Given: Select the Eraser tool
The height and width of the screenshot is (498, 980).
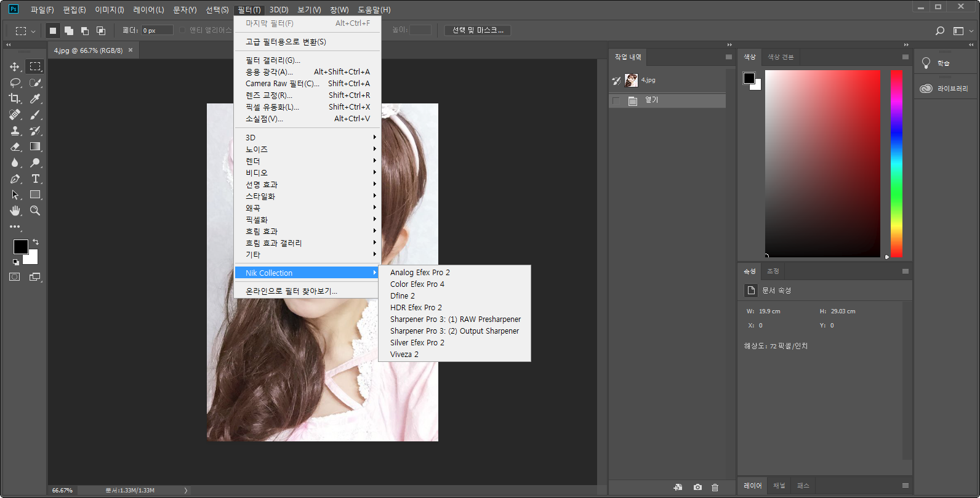Looking at the screenshot, I should tap(15, 147).
